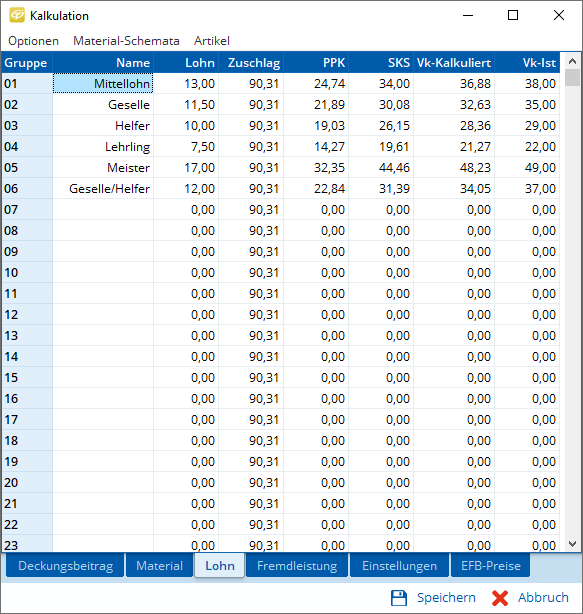Select the Vk-Ist cell showing 49,00
583x614 pixels.
527,168
